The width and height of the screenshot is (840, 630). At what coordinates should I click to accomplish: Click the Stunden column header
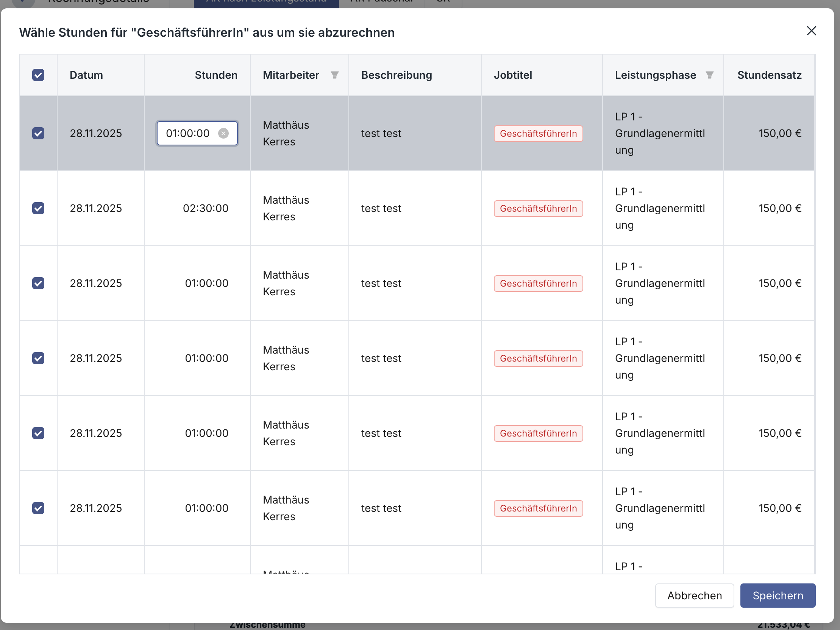point(216,75)
